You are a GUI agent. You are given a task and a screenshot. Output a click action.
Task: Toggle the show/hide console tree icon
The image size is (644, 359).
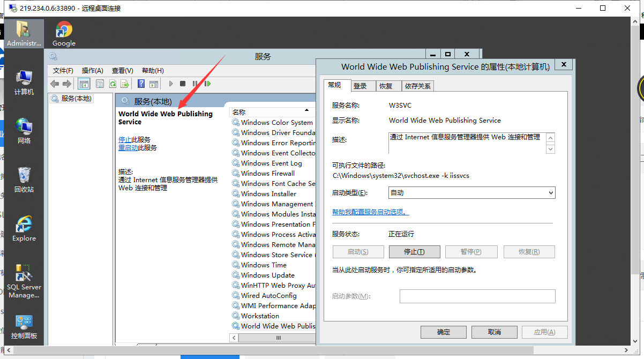(84, 84)
